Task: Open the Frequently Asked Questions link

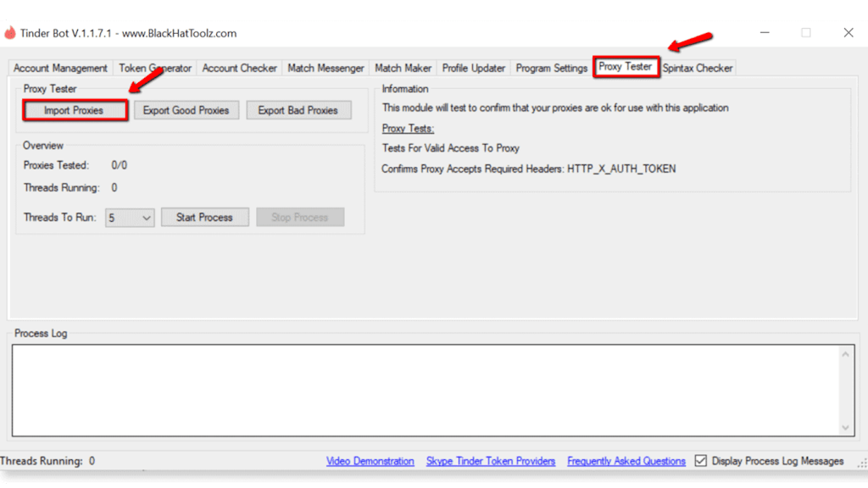Action: tap(626, 461)
